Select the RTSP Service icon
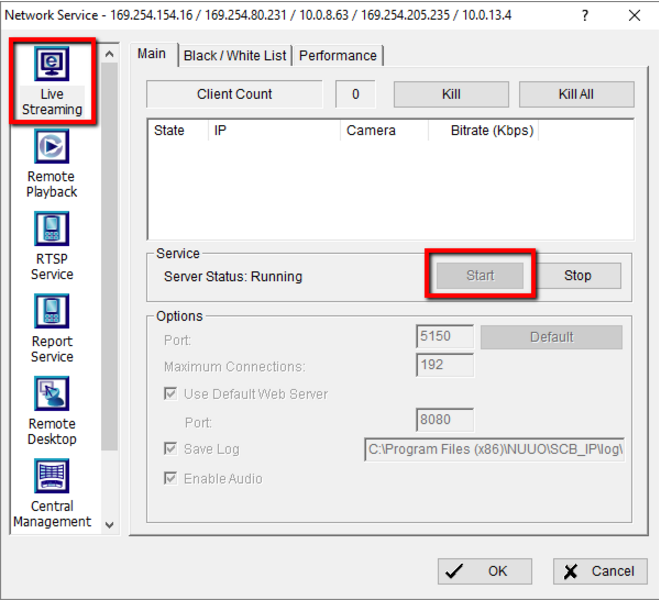This screenshot has height=600, width=659. [x=51, y=231]
